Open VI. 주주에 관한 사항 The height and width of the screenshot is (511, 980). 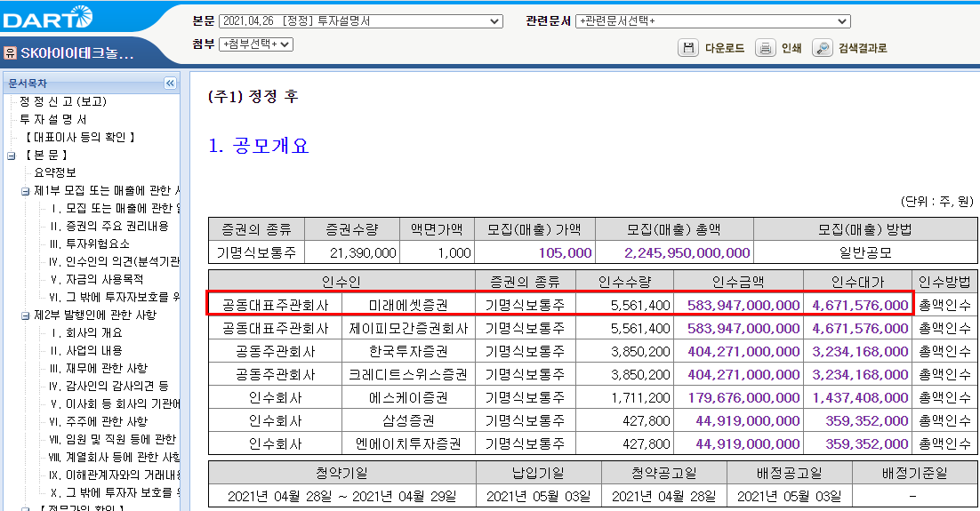click(99, 421)
